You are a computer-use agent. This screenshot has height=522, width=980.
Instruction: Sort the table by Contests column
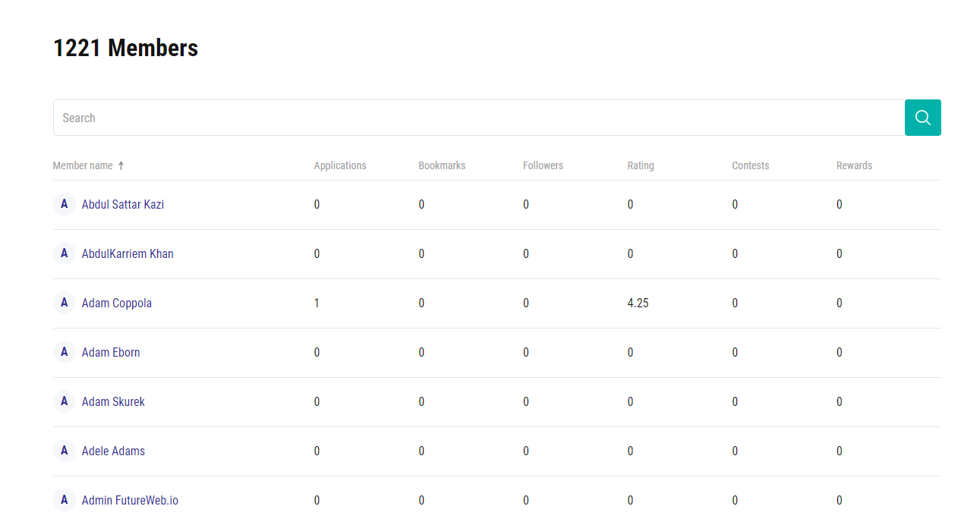click(x=750, y=165)
